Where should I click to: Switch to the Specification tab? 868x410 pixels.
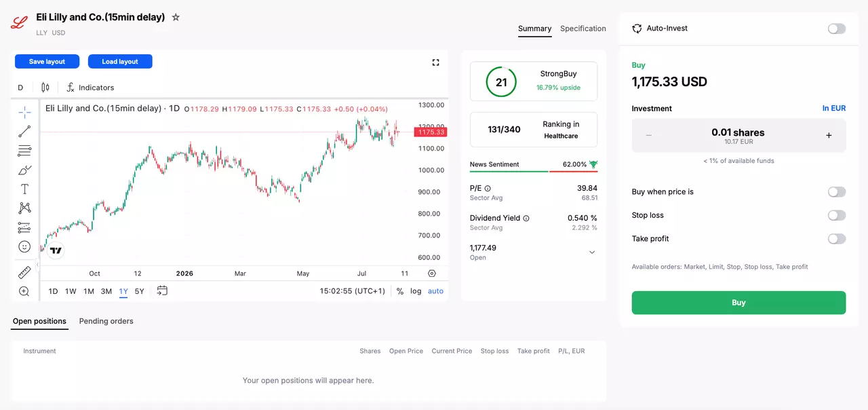(x=583, y=29)
